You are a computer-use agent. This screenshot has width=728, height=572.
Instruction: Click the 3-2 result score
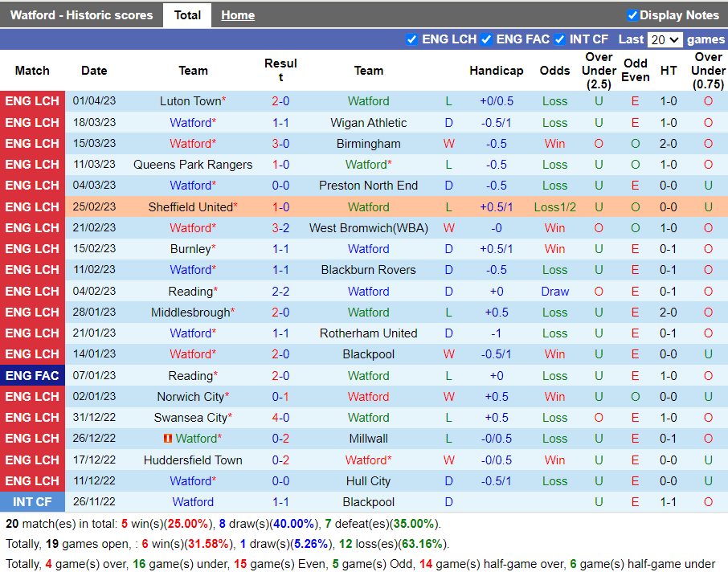[280, 228]
